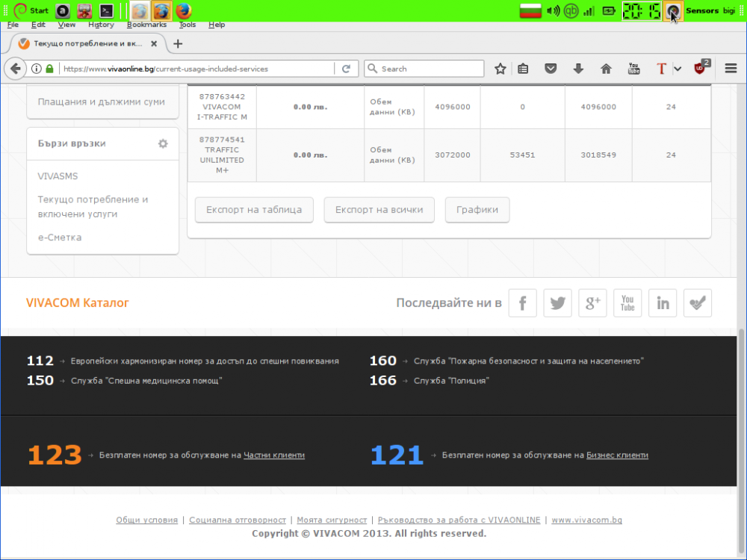Open the qBittorrent tray icon
The width and height of the screenshot is (747, 560).
coord(571,10)
